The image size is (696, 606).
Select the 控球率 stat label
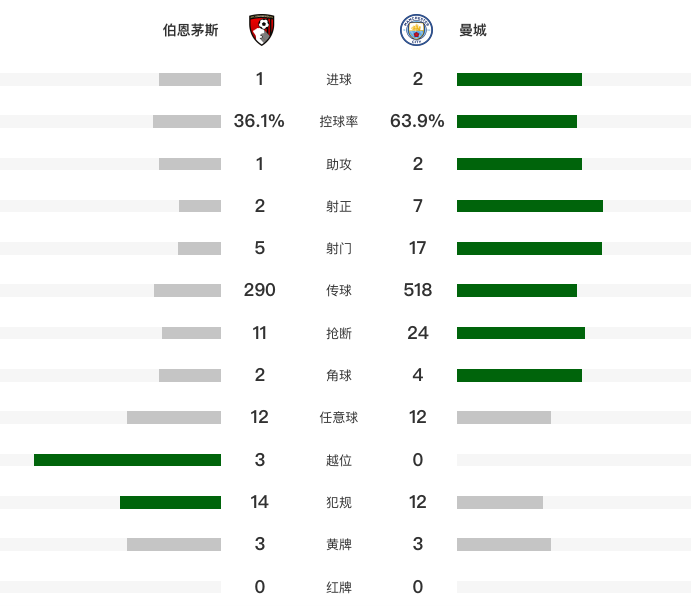(x=339, y=121)
